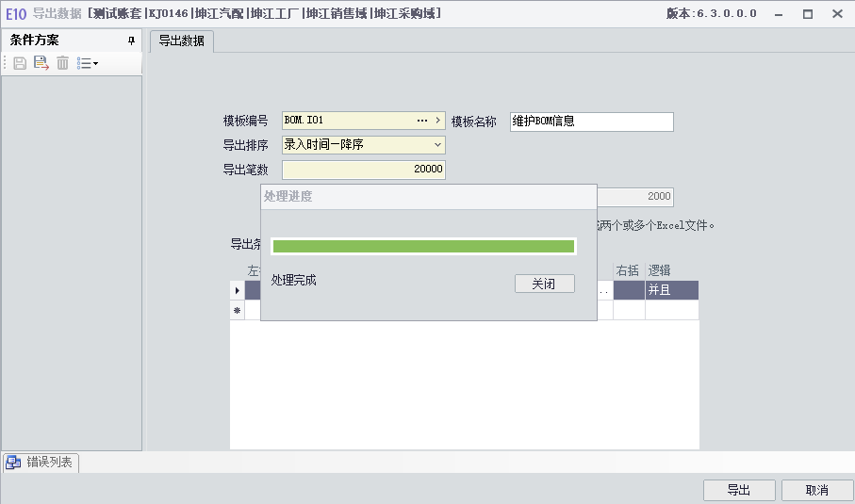
Task: Click the arrow next to BOM.I01
Action: point(437,121)
